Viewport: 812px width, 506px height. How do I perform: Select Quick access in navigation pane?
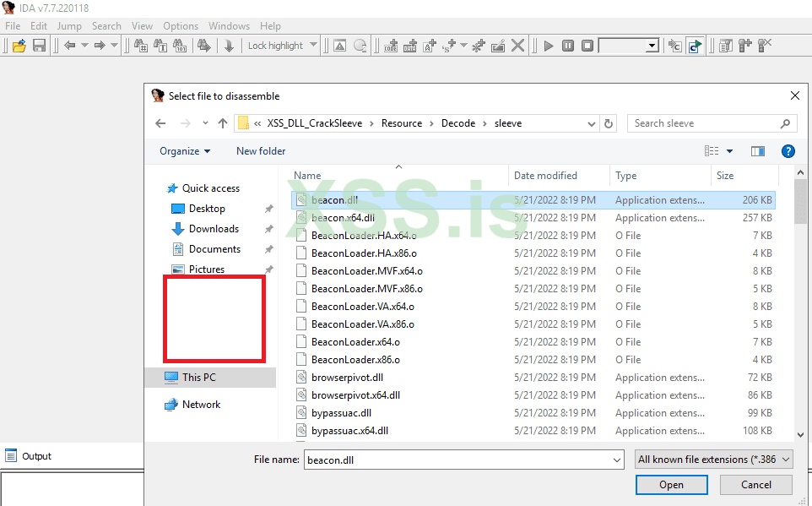coord(210,188)
